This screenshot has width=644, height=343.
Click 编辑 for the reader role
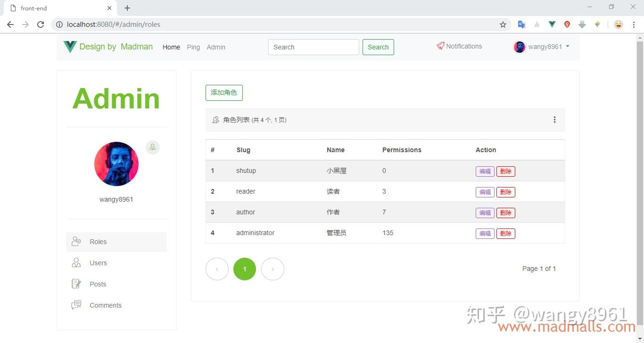click(485, 192)
